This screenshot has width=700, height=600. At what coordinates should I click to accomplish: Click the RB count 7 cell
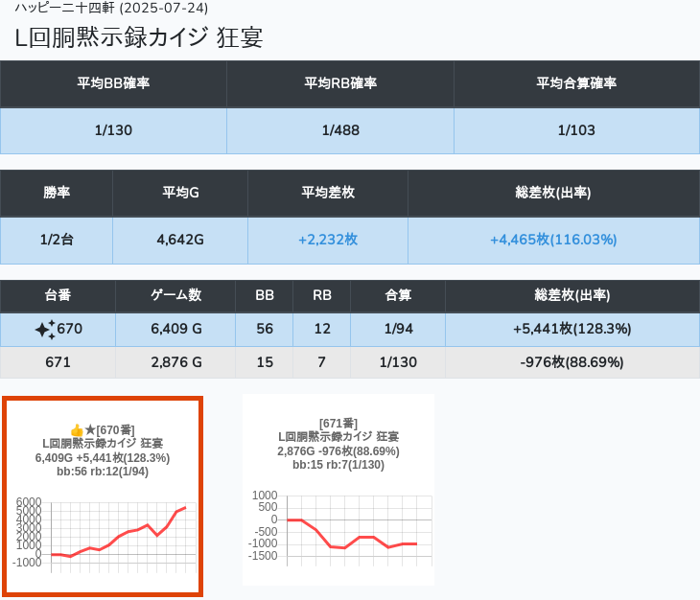point(322,362)
